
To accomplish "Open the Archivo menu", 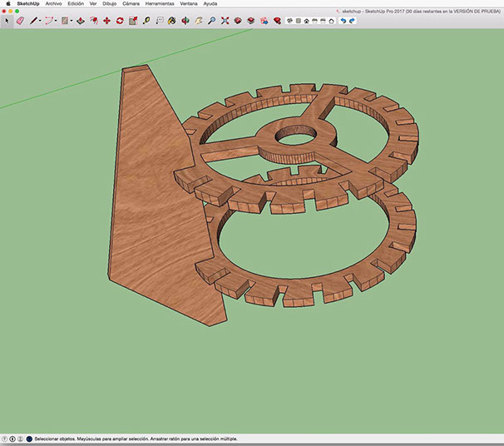I will point(53,4).
